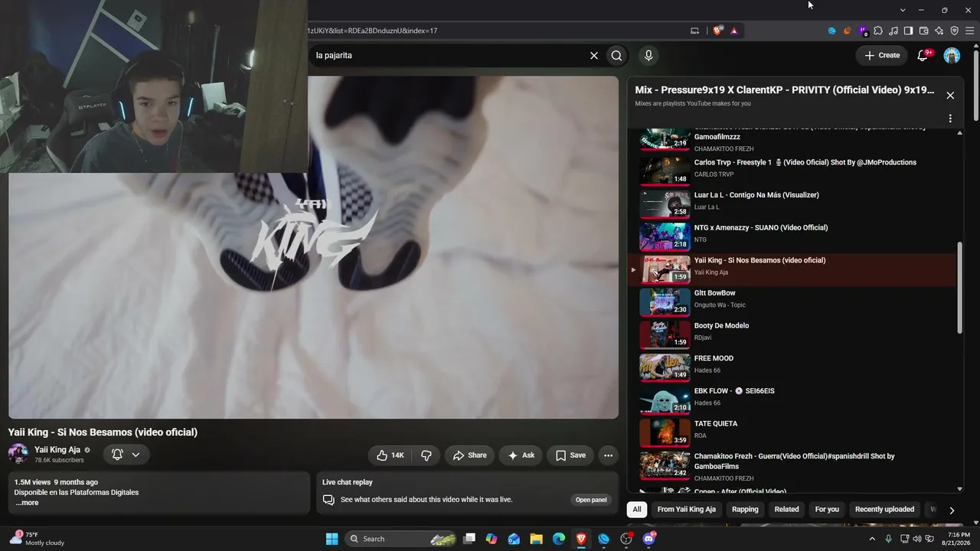Image resolution: width=980 pixels, height=551 pixels.
Task: Open Leo AI sparkle icon
Action: point(939,31)
